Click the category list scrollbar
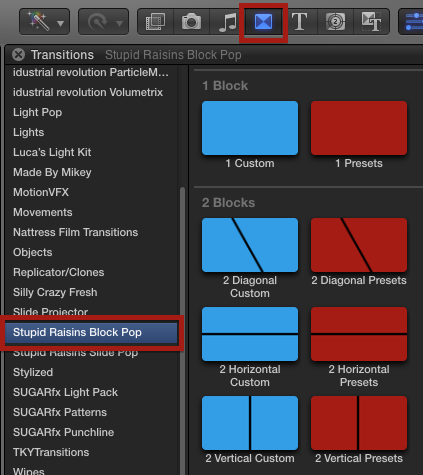Viewport: 423px width, 475px height. coord(182,330)
